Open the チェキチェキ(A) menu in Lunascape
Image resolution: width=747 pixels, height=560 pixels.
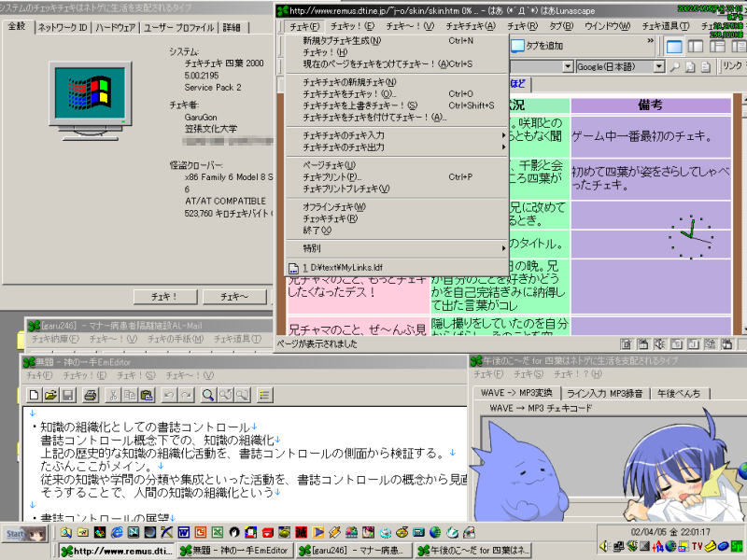pyautogui.click(x=471, y=26)
